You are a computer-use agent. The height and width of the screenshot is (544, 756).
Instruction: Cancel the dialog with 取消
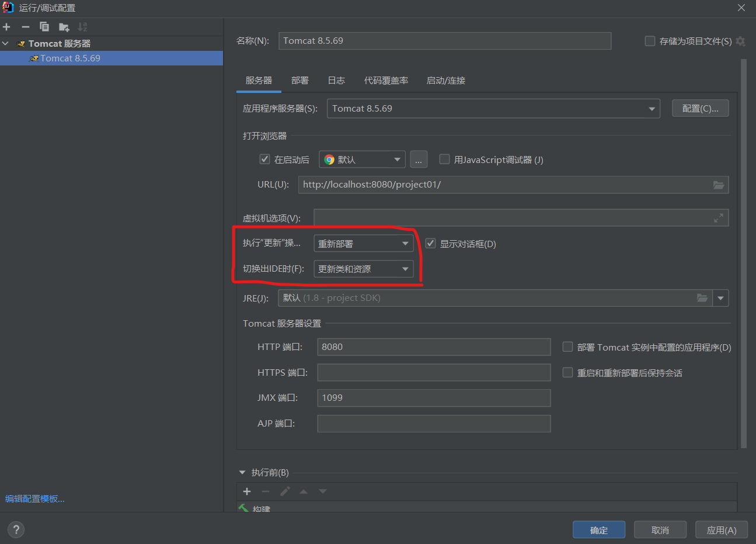pyautogui.click(x=660, y=530)
